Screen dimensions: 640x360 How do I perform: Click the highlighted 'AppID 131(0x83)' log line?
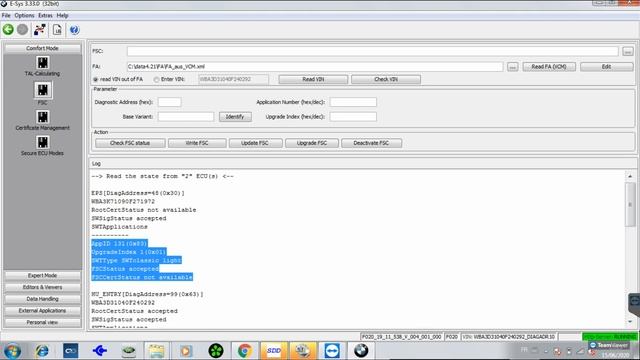coord(119,244)
